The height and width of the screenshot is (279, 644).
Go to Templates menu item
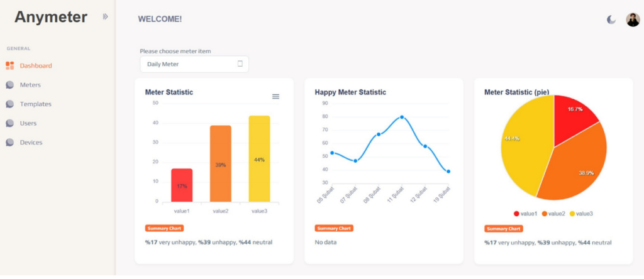36,104
